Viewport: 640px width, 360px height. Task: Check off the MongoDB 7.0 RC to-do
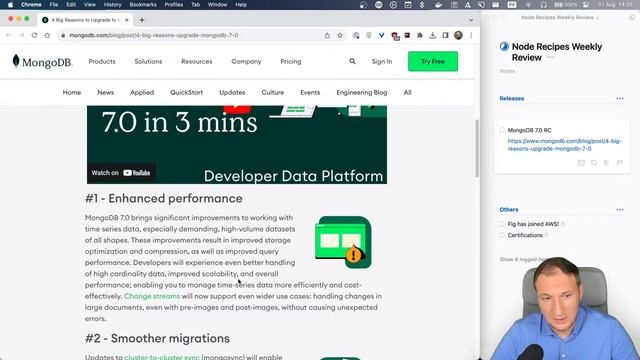click(x=502, y=130)
